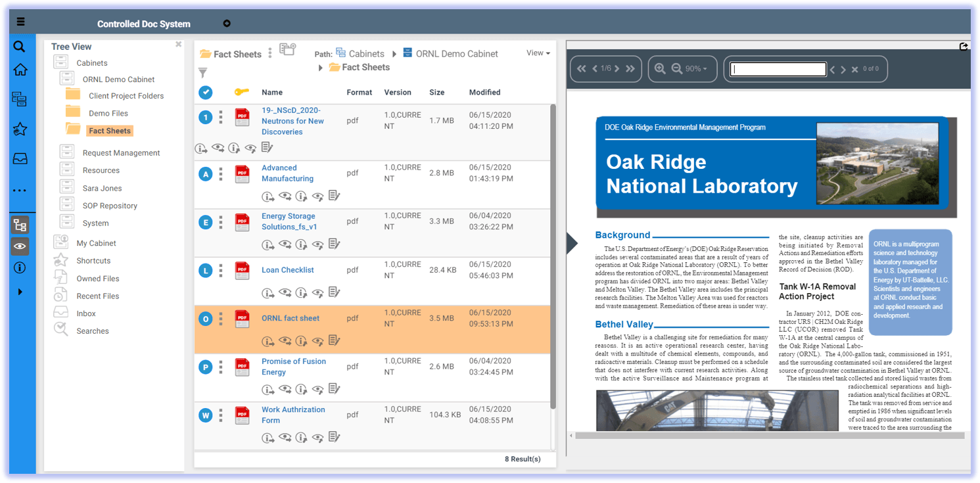Open Recent Files in the tree

(x=97, y=296)
